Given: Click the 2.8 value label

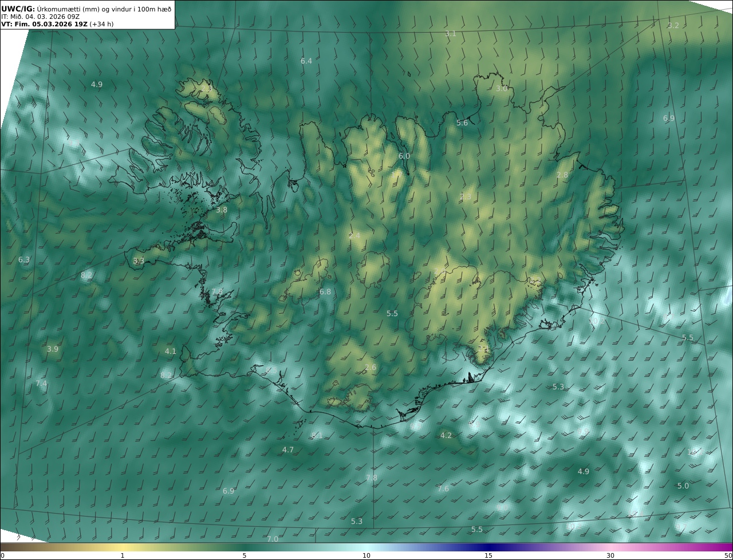Looking at the screenshot, I should click(562, 175).
